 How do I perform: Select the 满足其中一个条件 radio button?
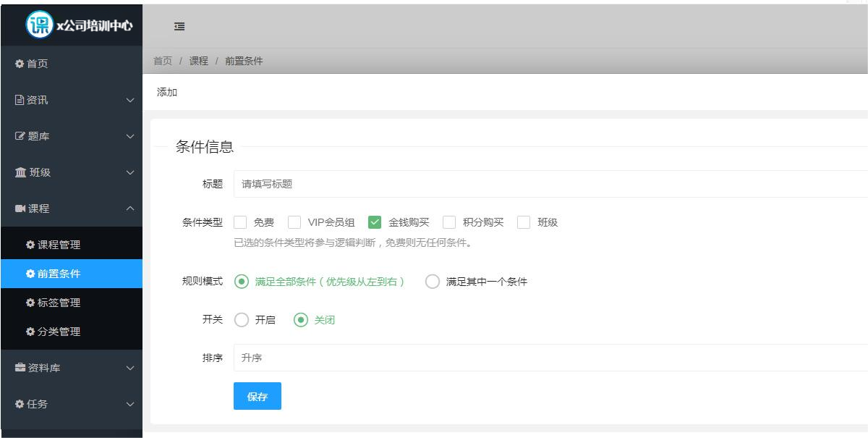pos(433,282)
